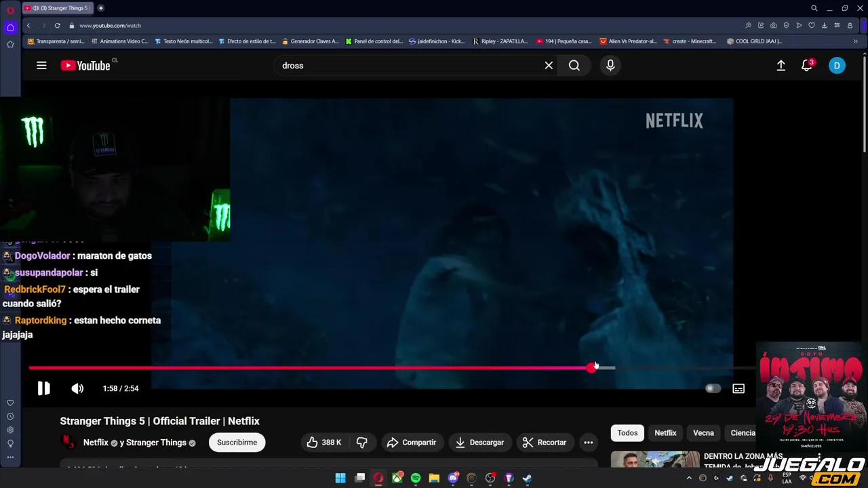Screen dimensions: 868x488
Task: Open the first recommended video thumbnail
Action: (x=655, y=459)
